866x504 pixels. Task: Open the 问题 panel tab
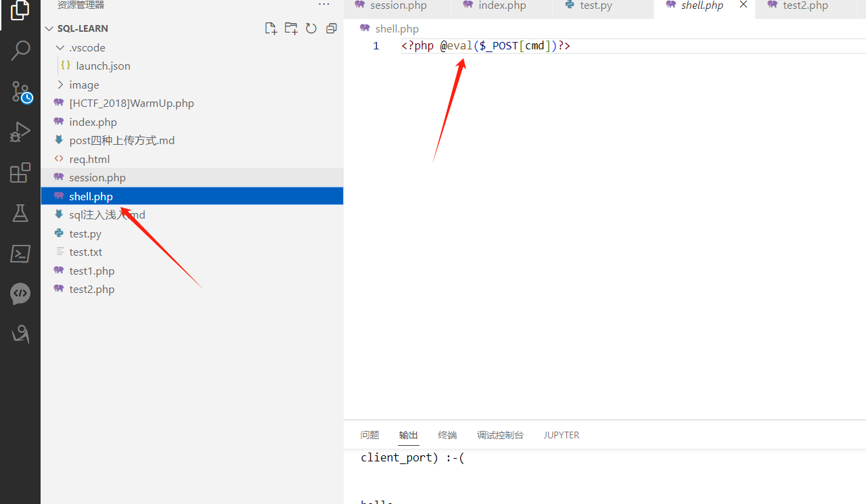click(370, 435)
